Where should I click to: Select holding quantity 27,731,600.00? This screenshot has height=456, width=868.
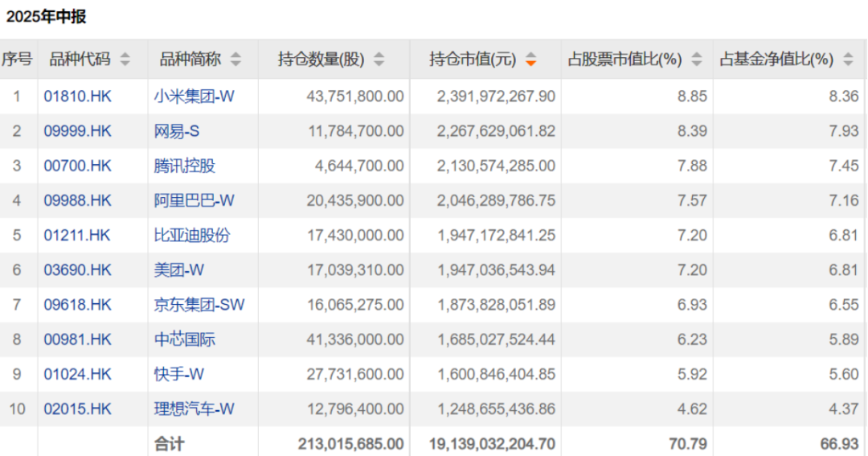click(355, 374)
